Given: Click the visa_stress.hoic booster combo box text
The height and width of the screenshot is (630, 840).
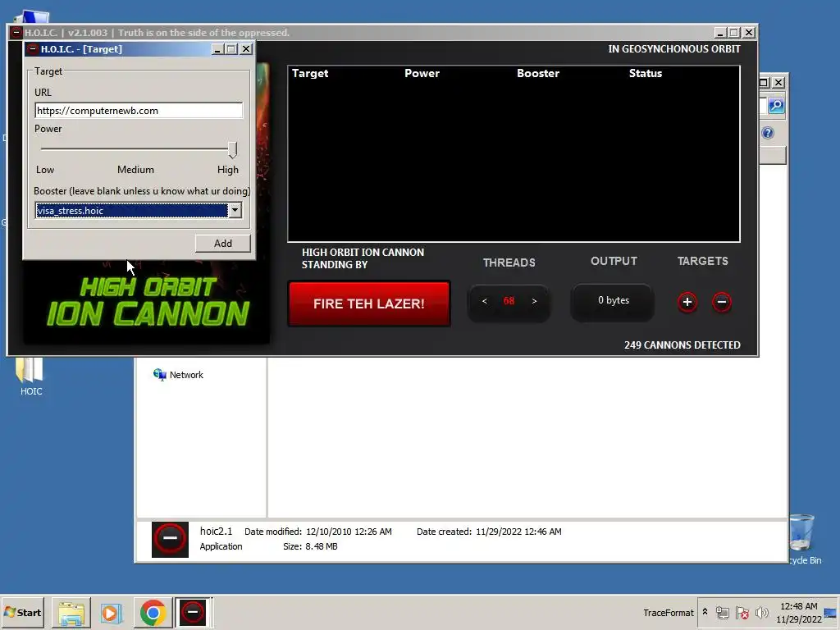Looking at the screenshot, I should point(132,211).
